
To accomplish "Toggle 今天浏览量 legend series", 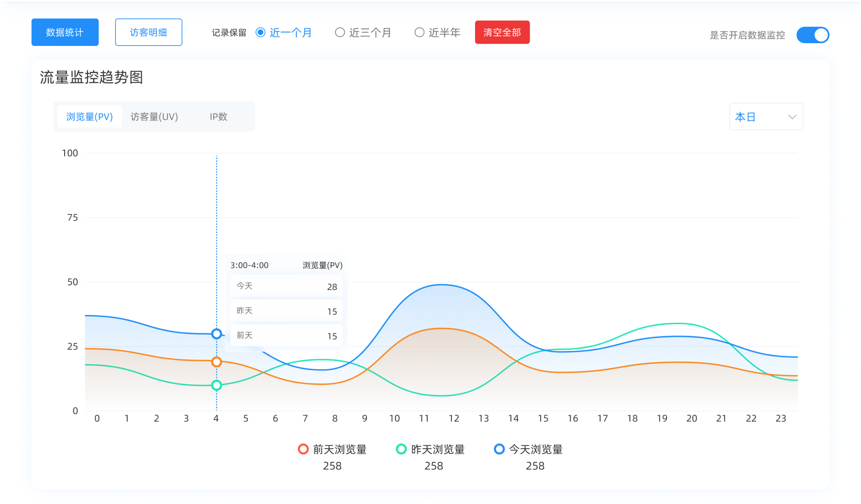I will (x=528, y=449).
